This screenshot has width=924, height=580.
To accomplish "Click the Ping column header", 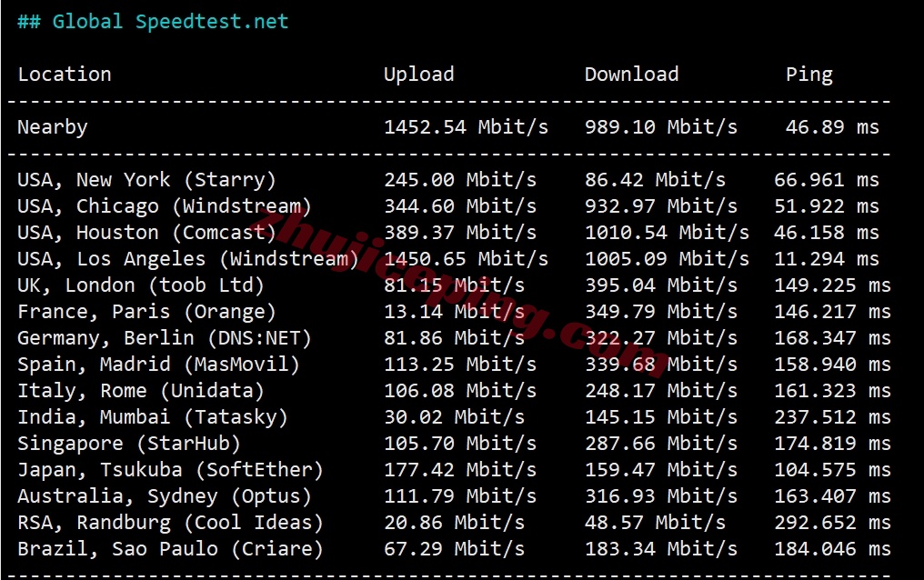I will tap(809, 75).
